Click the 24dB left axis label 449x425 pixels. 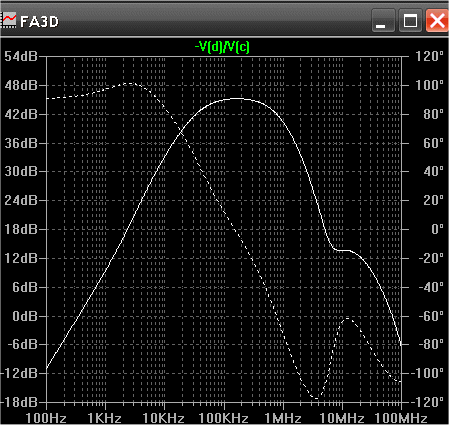pos(21,200)
